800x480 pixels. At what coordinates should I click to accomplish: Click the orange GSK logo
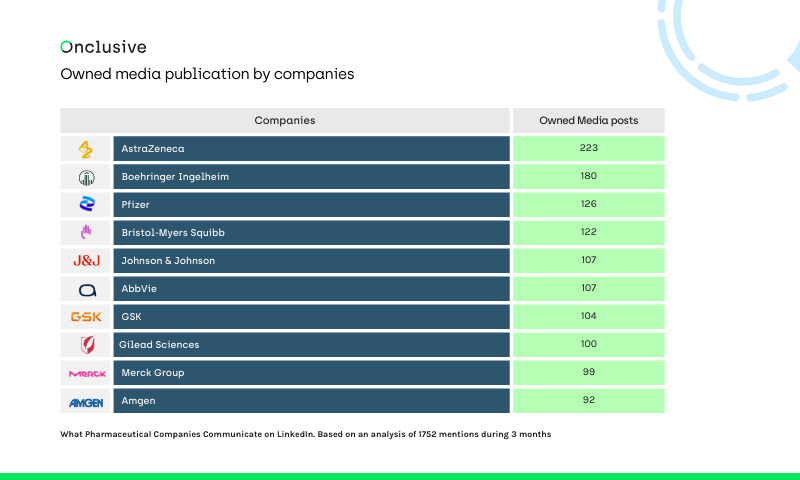[x=86, y=317]
